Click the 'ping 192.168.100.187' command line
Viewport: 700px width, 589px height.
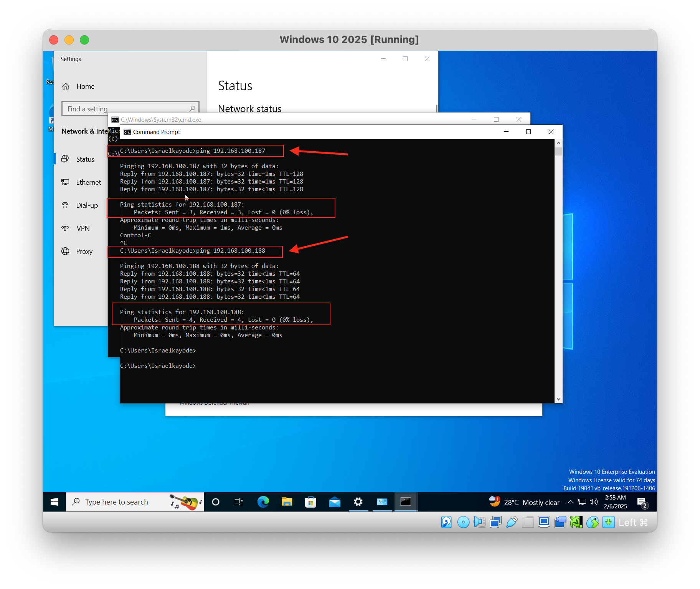tap(193, 151)
